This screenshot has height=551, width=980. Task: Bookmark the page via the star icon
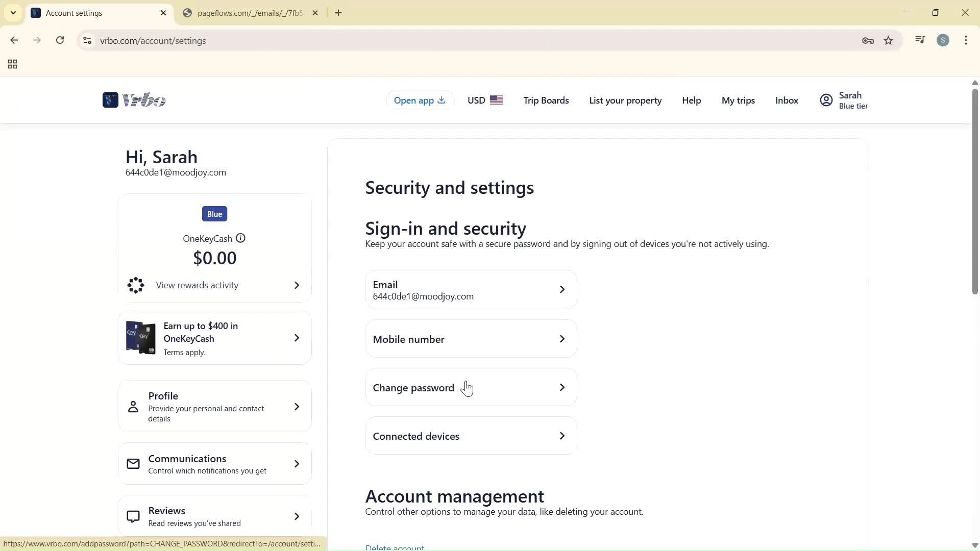pyautogui.click(x=889, y=40)
